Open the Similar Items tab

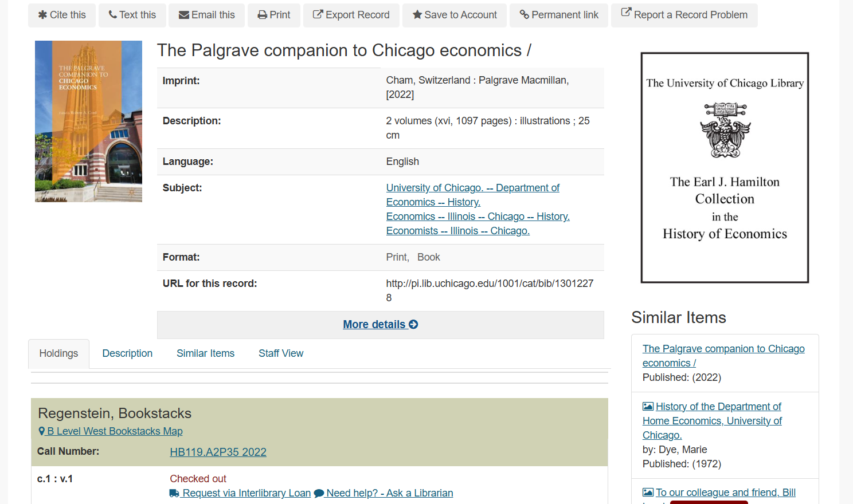coord(205,353)
